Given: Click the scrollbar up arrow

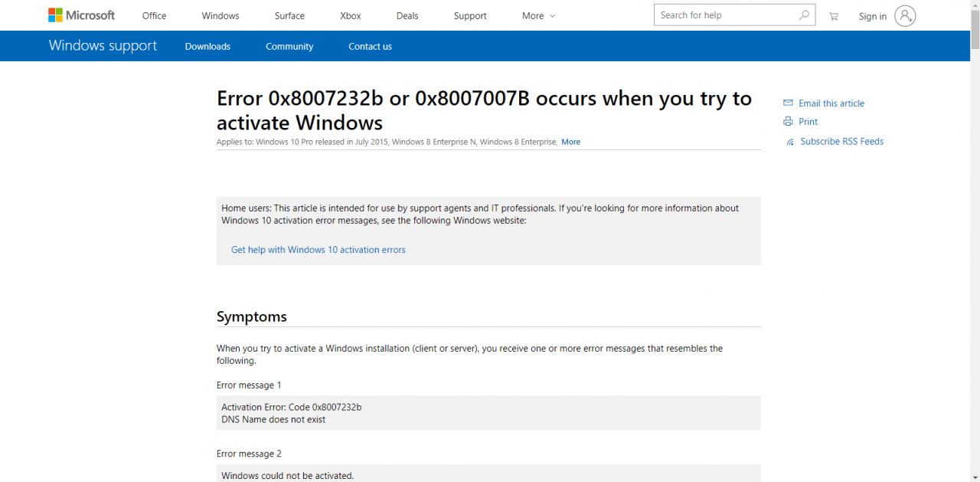Looking at the screenshot, I should (975, 5).
